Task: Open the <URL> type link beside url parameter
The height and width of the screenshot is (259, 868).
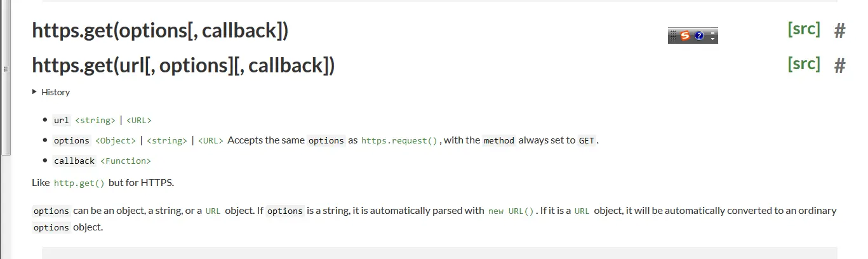Action: (x=139, y=120)
